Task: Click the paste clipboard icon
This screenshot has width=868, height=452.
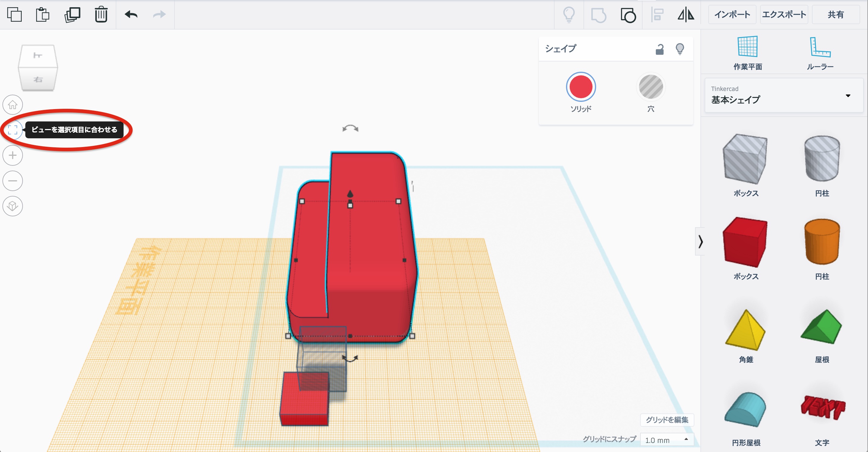Action: 42,14
